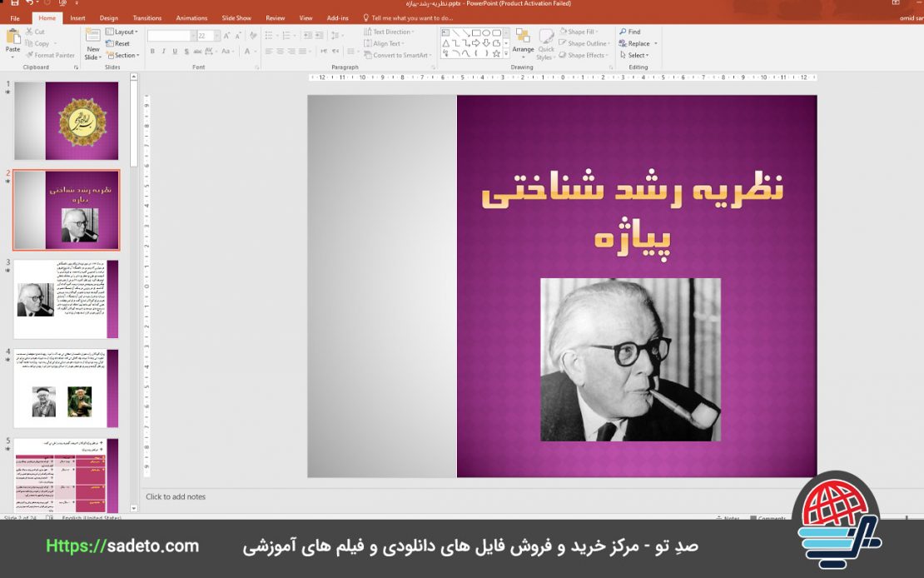Screen dimensions: 924x578
Task: Toggle Underline formatting
Action: [x=175, y=52]
